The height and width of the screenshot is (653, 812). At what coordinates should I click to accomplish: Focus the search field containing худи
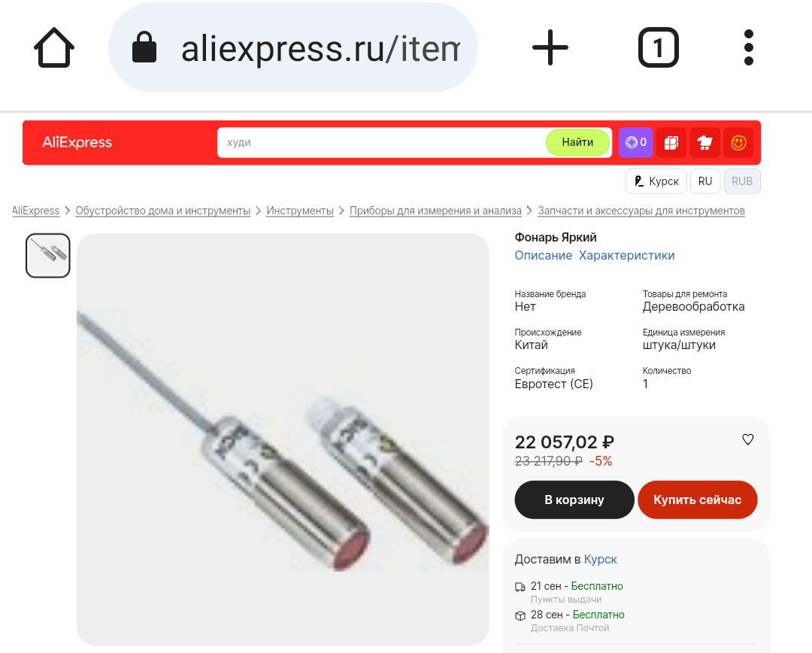coord(382,142)
